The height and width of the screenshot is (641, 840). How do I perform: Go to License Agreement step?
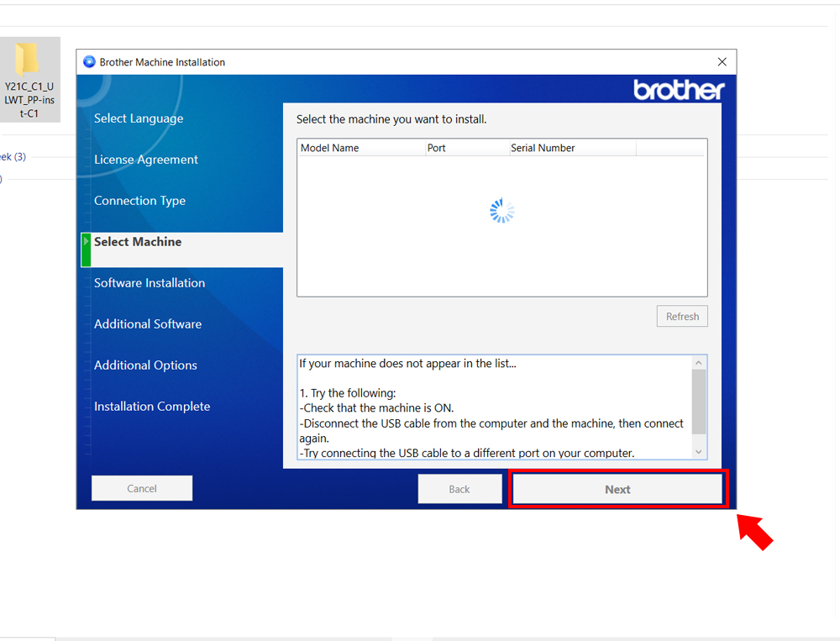(145, 160)
